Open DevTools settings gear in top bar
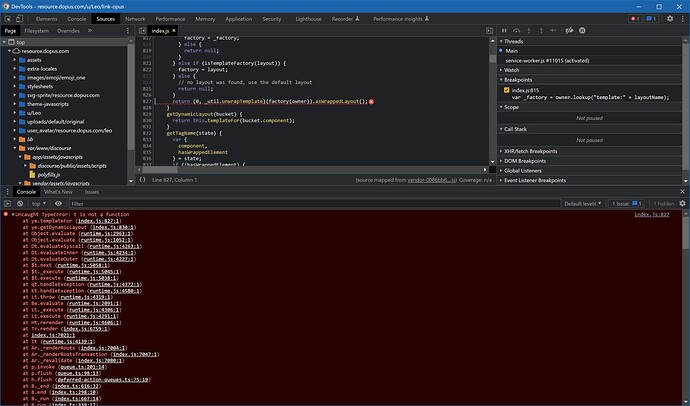 pyautogui.click(x=670, y=18)
